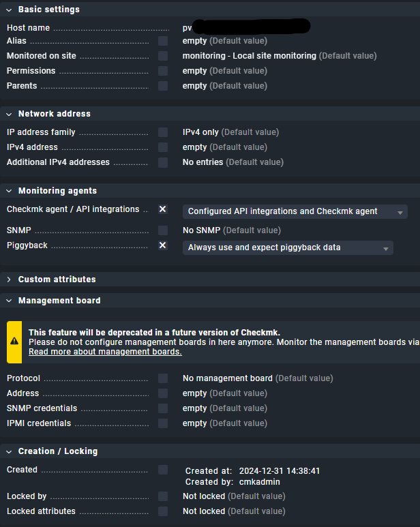Check the Parents attribute checkbox
The height and width of the screenshot is (527, 420).
tap(163, 86)
